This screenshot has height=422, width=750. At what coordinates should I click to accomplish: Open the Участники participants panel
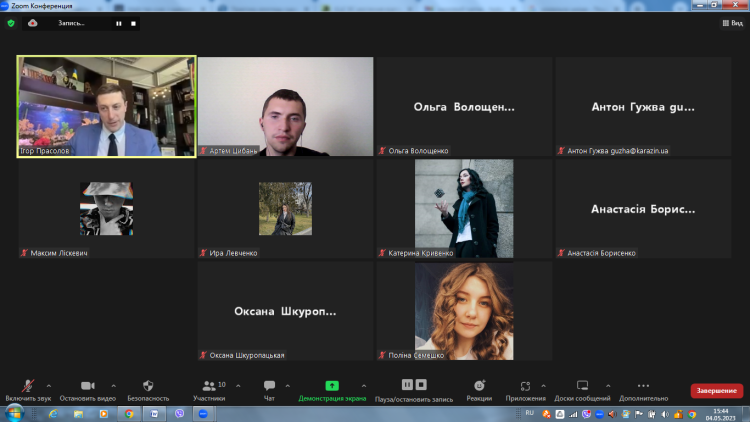click(208, 386)
